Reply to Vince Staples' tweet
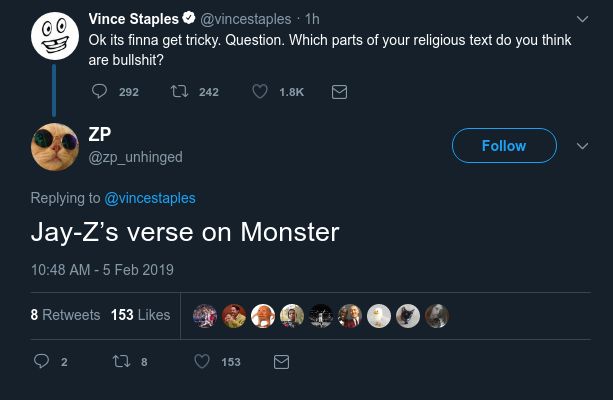The height and width of the screenshot is (400, 613). 99,92
